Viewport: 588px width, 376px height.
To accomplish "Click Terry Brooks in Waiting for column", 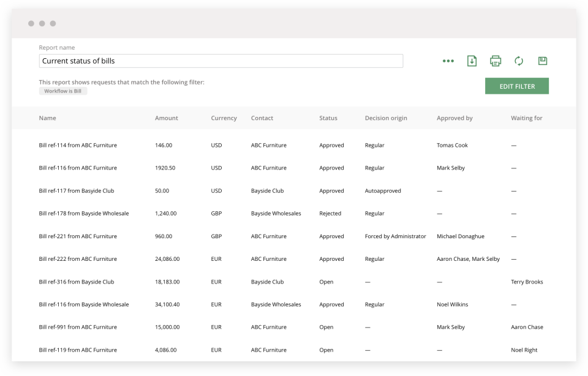I will [527, 282].
